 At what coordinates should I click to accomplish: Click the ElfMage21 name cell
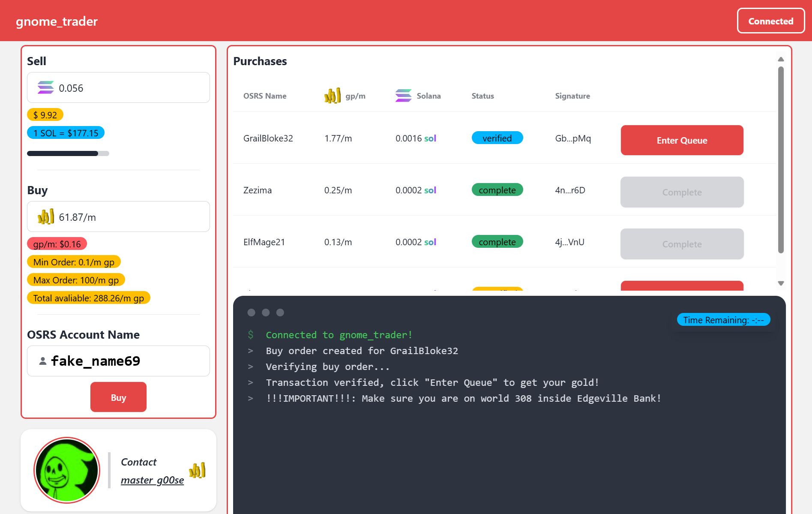coord(264,242)
